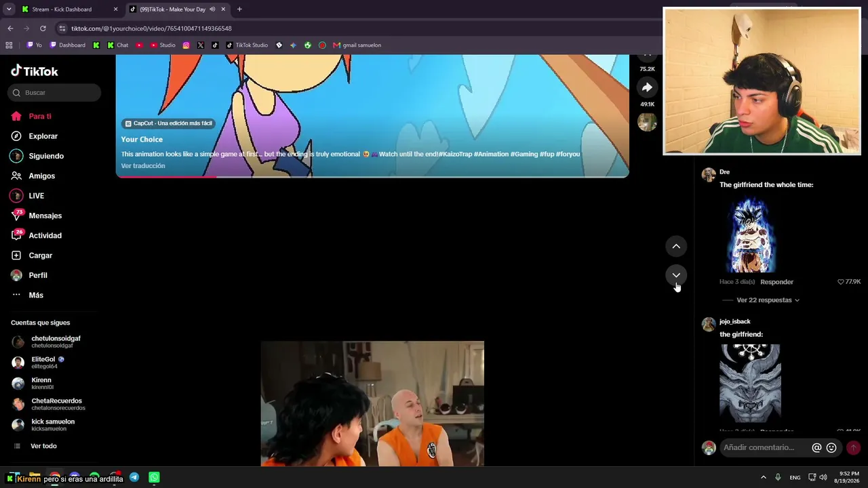Open the tab search dropdown arrow
Image resolution: width=868 pixels, height=488 pixels.
click(9, 9)
